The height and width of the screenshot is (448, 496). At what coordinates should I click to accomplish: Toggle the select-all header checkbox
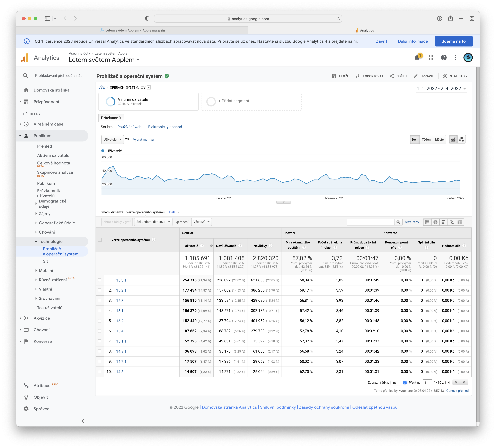[100, 240]
